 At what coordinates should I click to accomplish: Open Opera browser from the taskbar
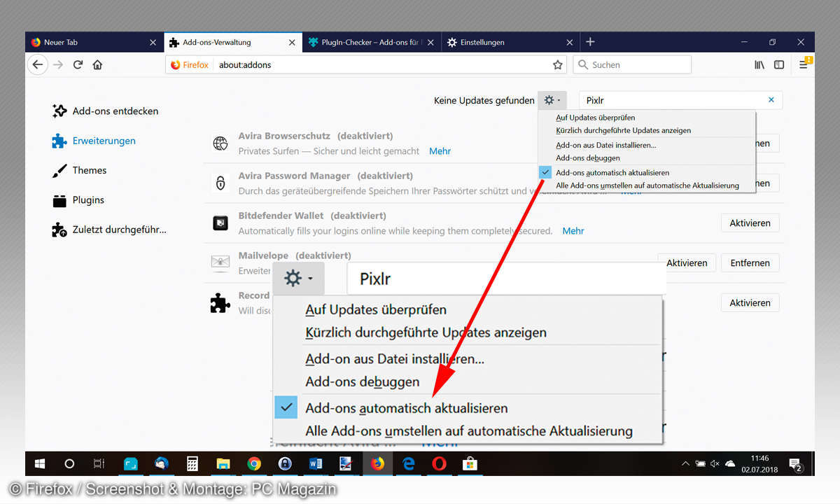click(x=439, y=463)
